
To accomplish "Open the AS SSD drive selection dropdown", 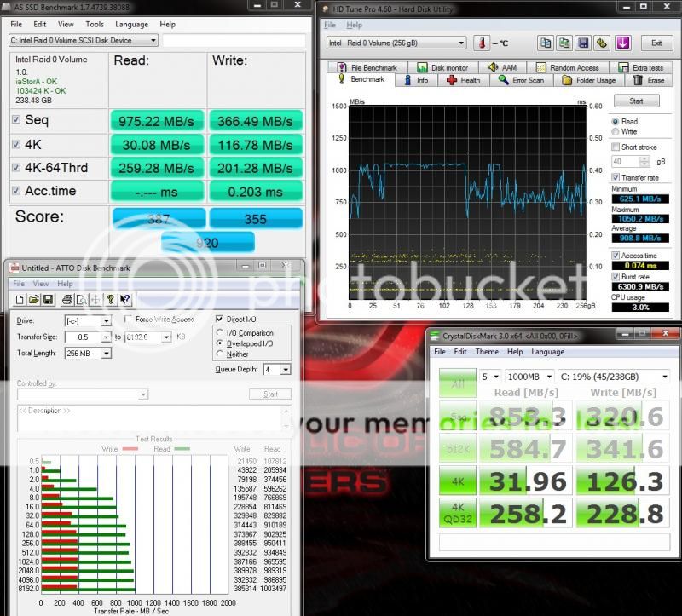I will pos(84,40).
